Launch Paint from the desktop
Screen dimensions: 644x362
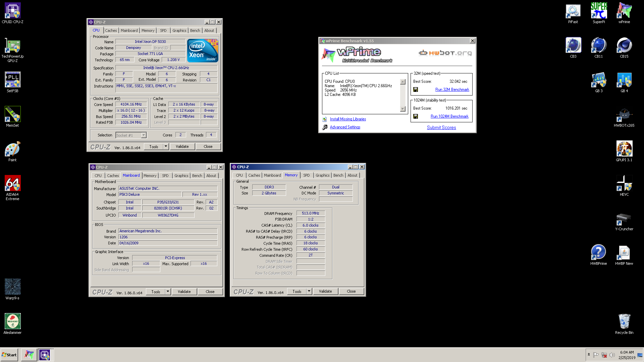click(12, 151)
